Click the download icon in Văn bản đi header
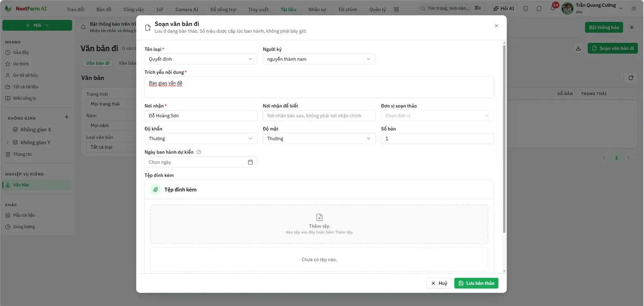The width and height of the screenshot is (644, 306). coord(578,48)
